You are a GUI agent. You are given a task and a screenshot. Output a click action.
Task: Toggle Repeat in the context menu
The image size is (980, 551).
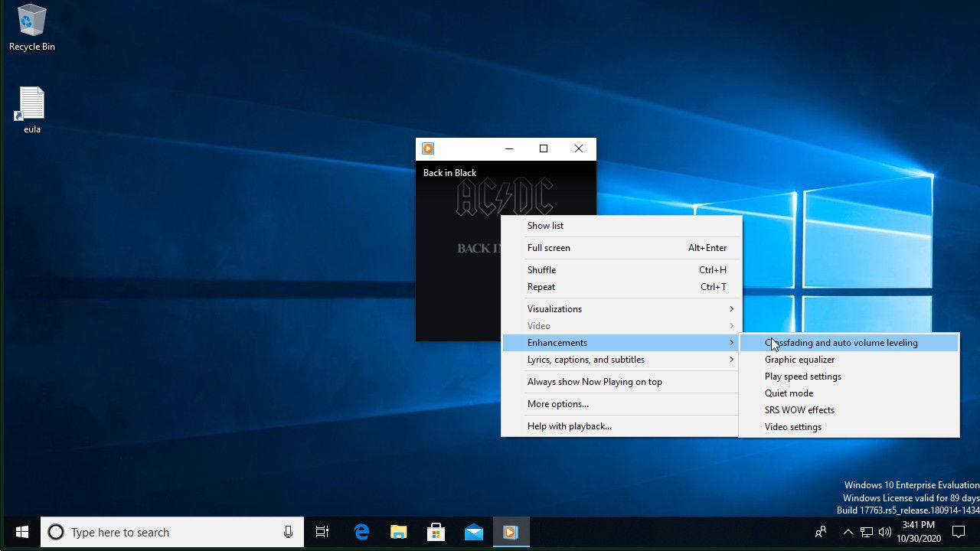click(x=622, y=287)
